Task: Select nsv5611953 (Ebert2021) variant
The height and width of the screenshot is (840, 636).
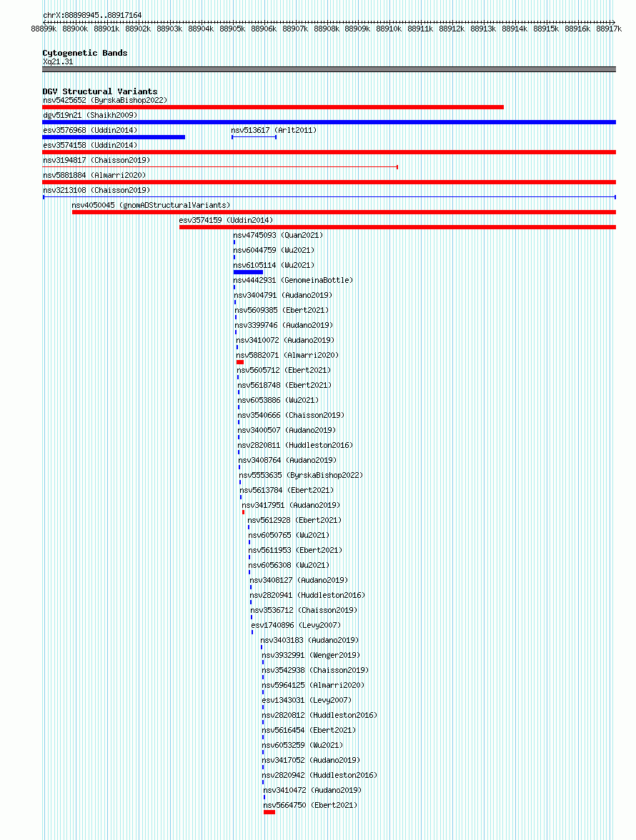Action: 295,550
